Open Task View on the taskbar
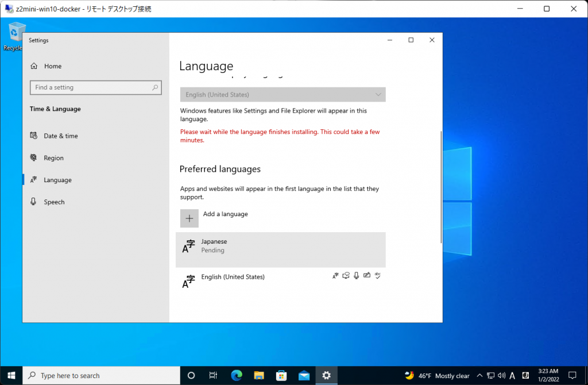Screen dimensions: 588x385 (213, 375)
